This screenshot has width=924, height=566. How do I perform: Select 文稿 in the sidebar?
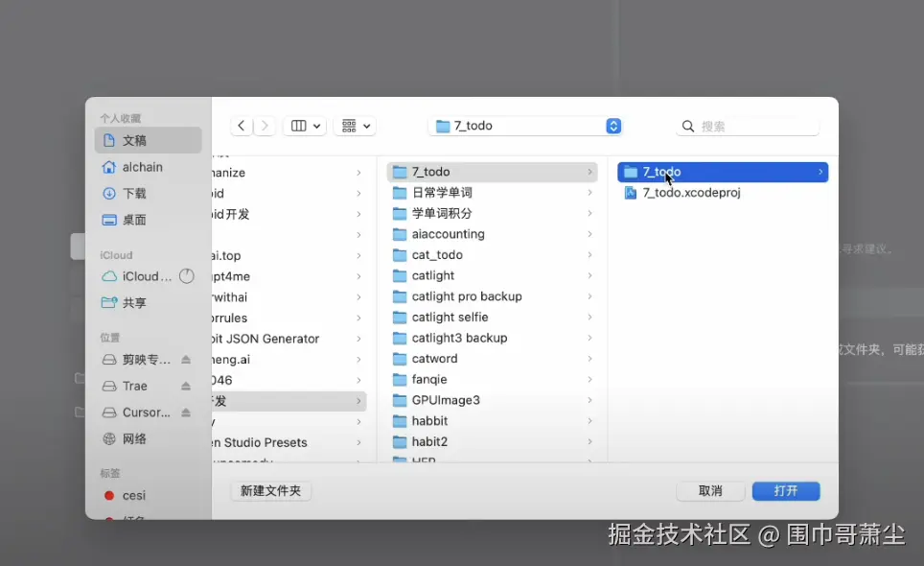pyautogui.click(x=149, y=140)
